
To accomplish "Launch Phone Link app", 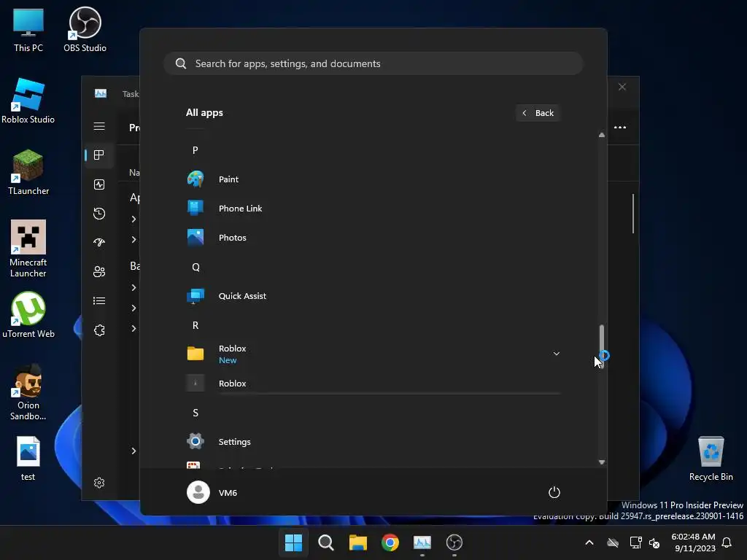I will pyautogui.click(x=373, y=208).
